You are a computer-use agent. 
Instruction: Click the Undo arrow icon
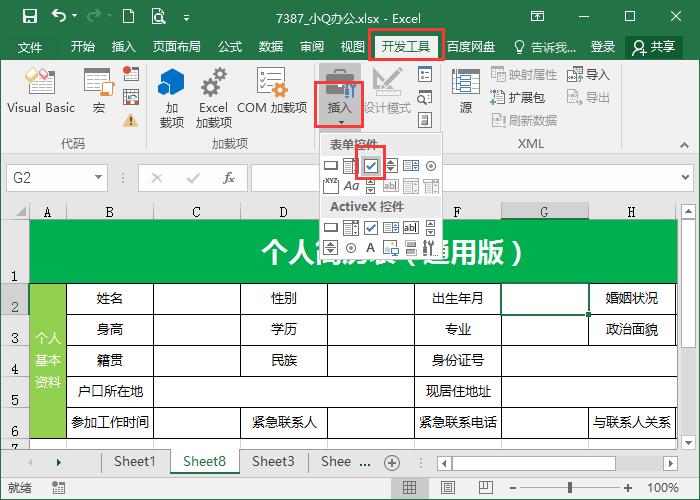pos(59,16)
